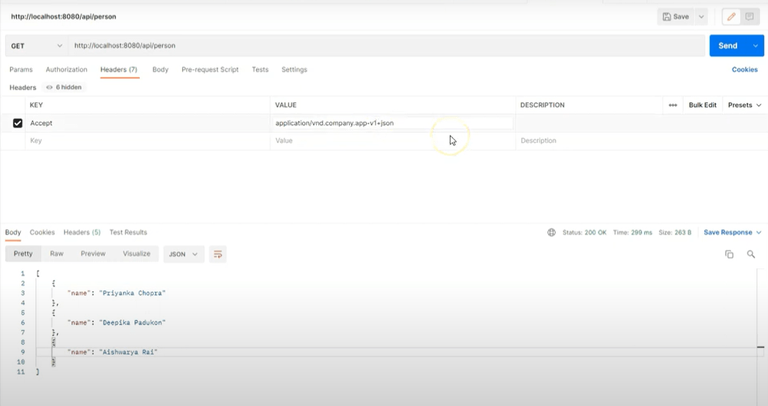The width and height of the screenshot is (768, 406).
Task: Select the Raw view
Action: 57,254
